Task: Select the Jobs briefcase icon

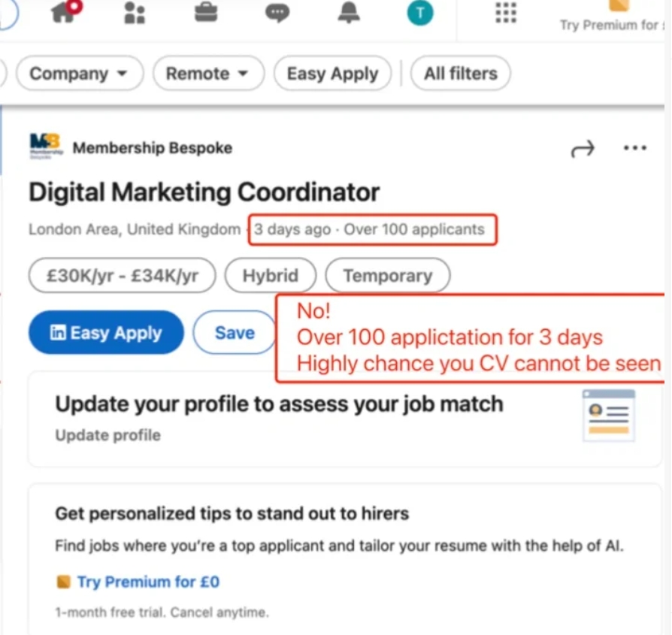Action: click(205, 11)
